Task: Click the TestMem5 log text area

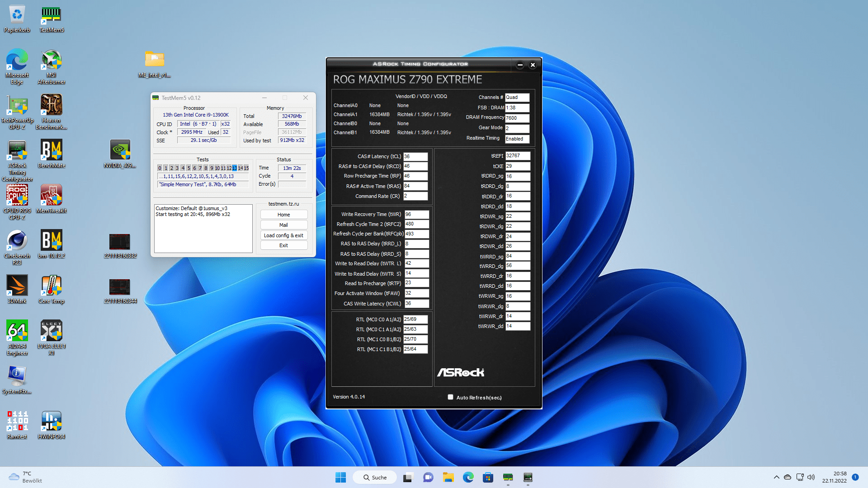Action: click(203, 228)
